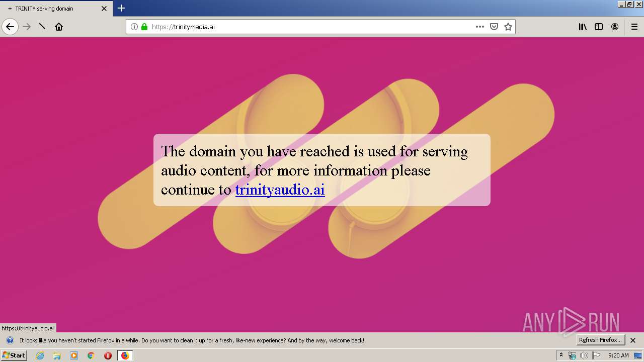Open the media player taskbar icon
This screenshot has width=644, height=362.
[74, 355]
